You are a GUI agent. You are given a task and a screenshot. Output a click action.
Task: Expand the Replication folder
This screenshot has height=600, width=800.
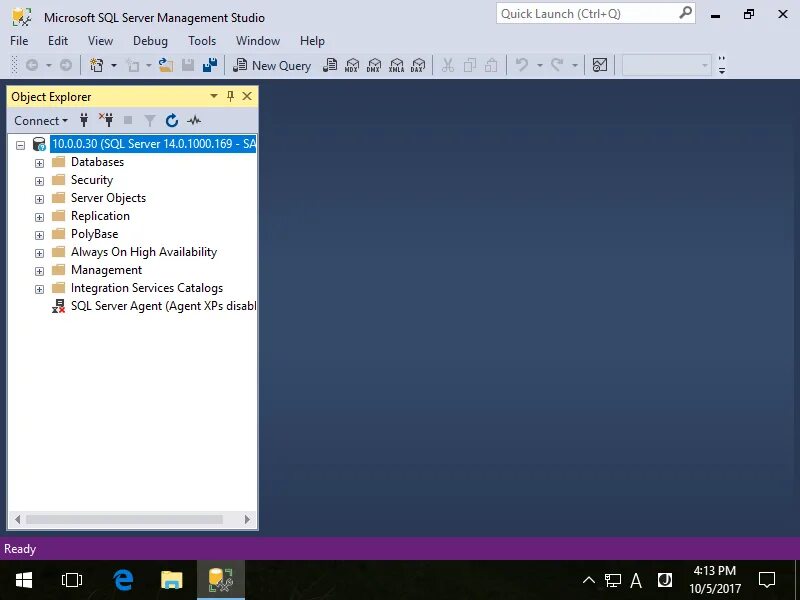[39, 217]
